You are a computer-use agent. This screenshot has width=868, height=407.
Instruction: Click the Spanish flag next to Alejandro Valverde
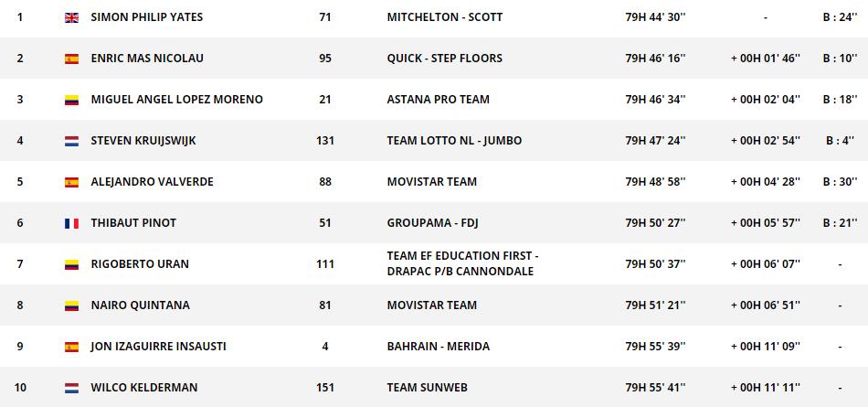tap(71, 182)
